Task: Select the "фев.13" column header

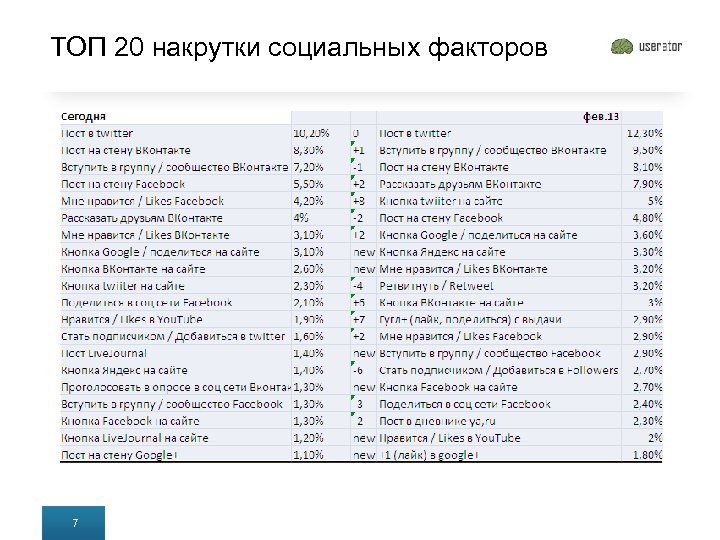Action: pos(601,117)
